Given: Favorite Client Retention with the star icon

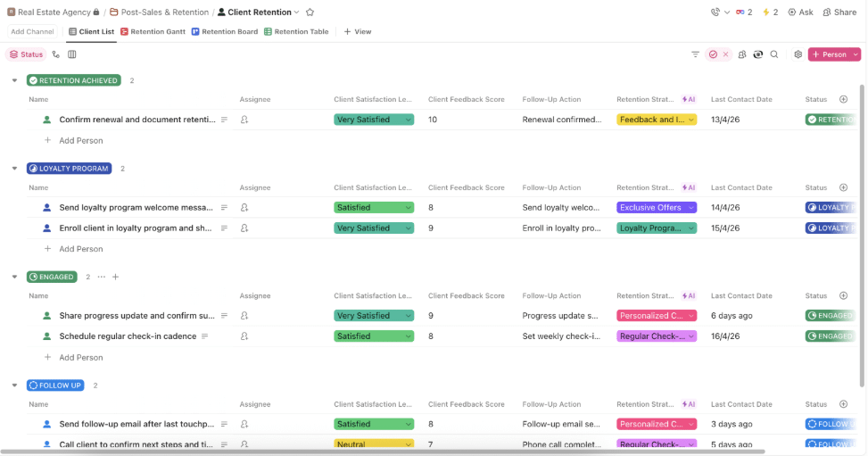Looking at the screenshot, I should [x=310, y=12].
